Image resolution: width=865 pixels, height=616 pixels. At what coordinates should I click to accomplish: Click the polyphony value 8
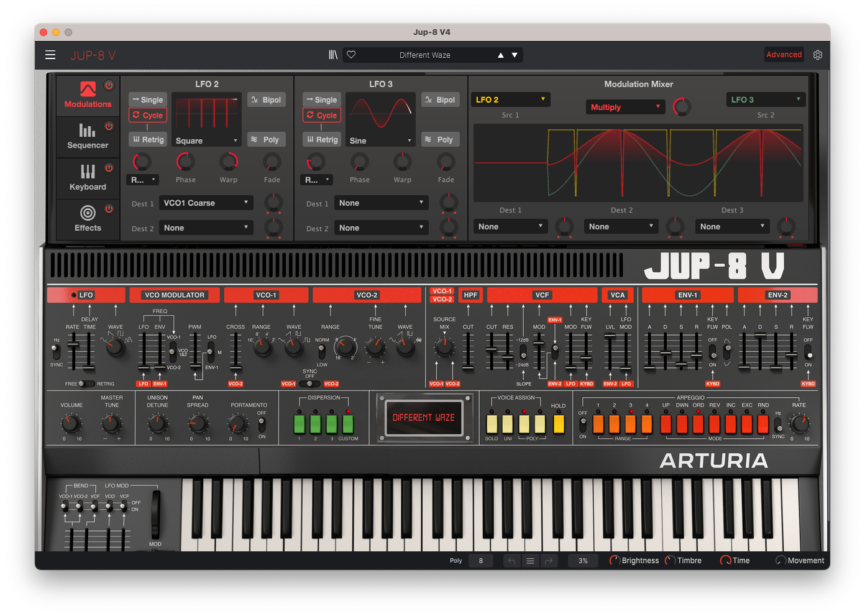[x=480, y=561]
